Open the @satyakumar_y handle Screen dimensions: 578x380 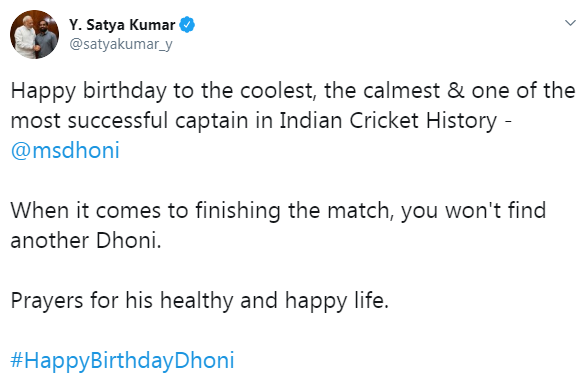pyautogui.click(x=121, y=44)
